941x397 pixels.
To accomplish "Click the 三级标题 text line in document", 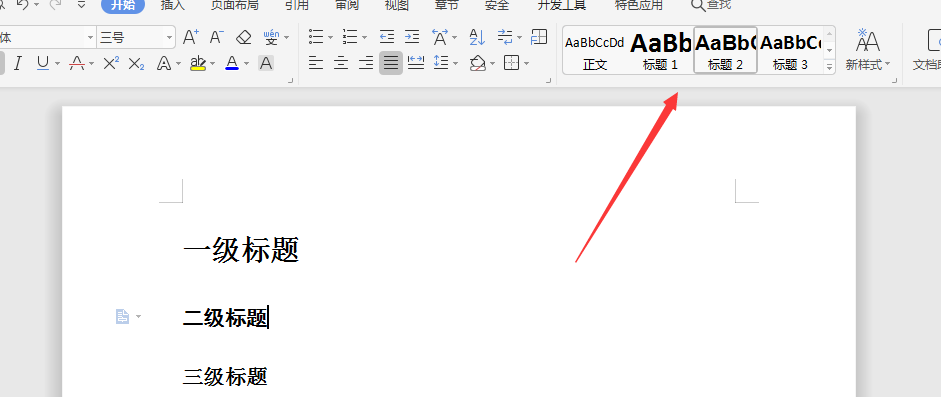I will tap(225, 377).
